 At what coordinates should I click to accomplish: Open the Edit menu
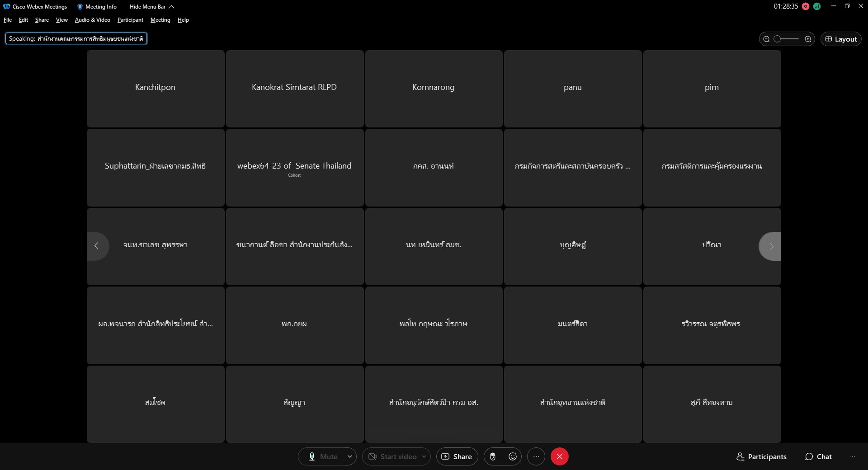coord(24,20)
